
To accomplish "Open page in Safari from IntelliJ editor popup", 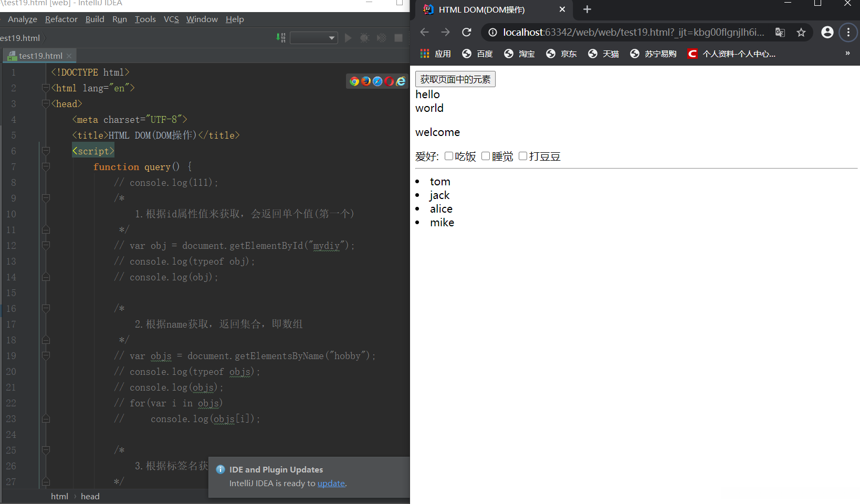I will click(x=377, y=81).
